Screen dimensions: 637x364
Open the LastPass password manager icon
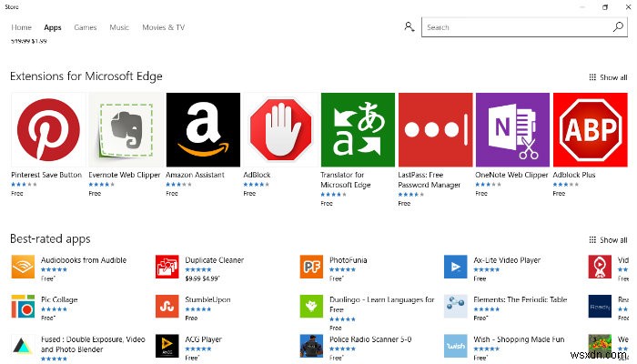point(436,129)
